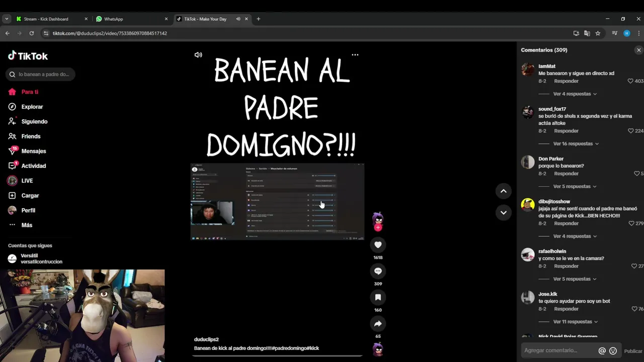Click the #padredomingo#kick hashtag in caption

[x=296, y=348]
